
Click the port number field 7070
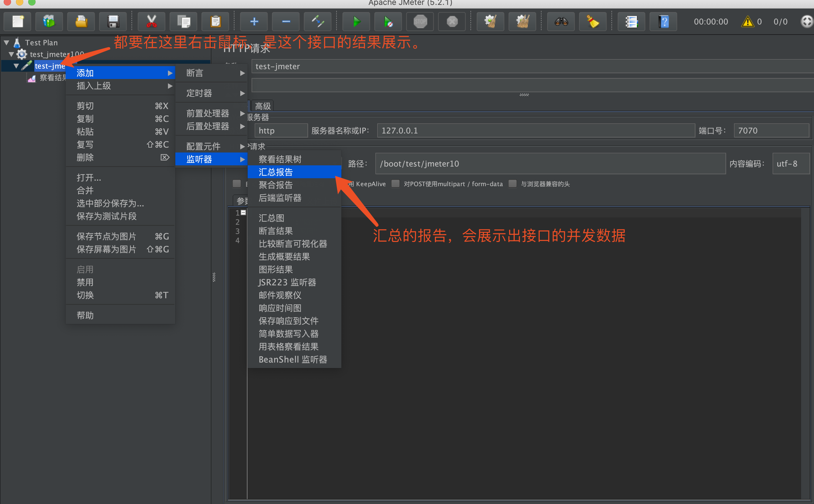click(x=771, y=130)
